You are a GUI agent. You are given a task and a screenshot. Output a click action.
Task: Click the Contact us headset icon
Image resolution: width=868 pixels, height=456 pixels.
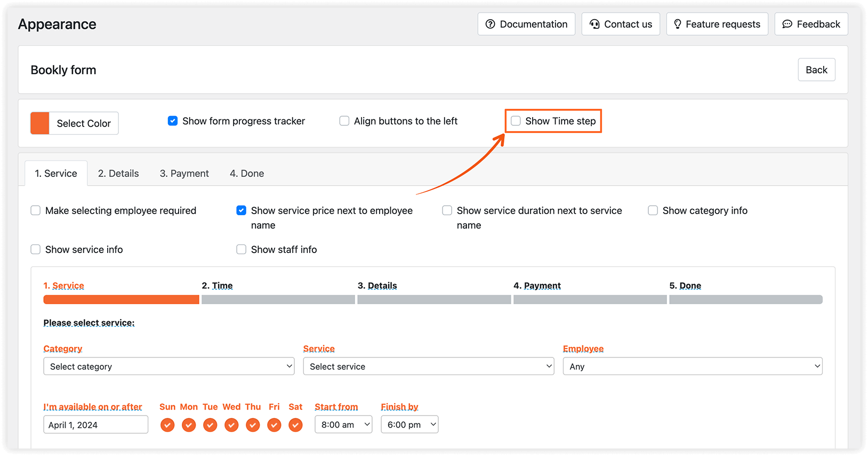tap(594, 24)
